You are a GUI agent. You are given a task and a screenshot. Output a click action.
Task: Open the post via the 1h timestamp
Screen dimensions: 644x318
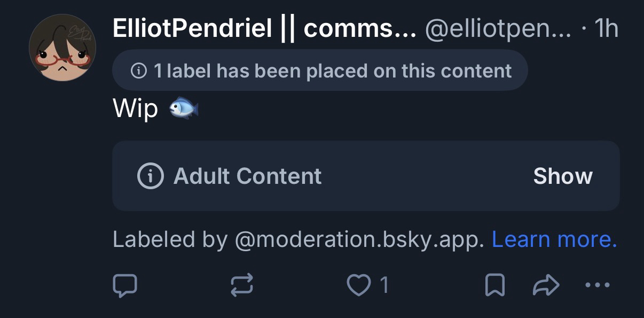click(606, 28)
